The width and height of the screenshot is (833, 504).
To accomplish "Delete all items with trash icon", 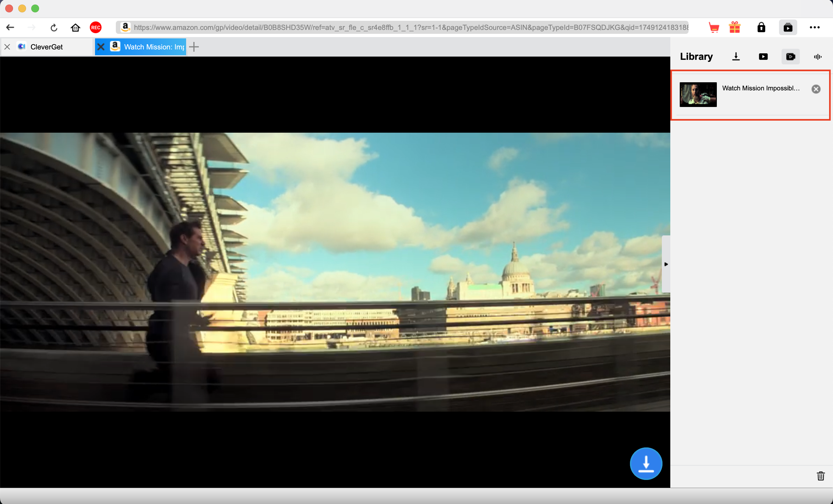I will click(821, 476).
